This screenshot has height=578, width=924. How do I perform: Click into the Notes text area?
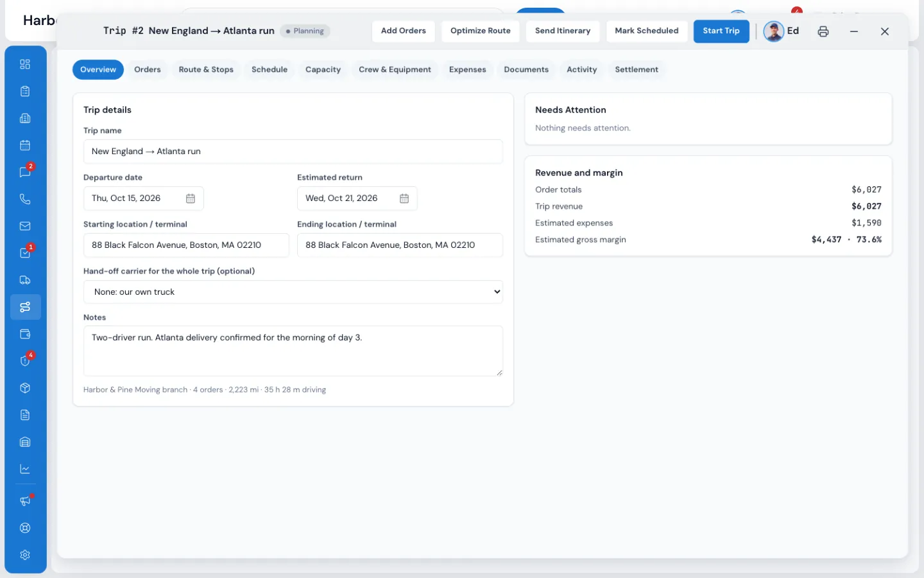click(x=293, y=351)
